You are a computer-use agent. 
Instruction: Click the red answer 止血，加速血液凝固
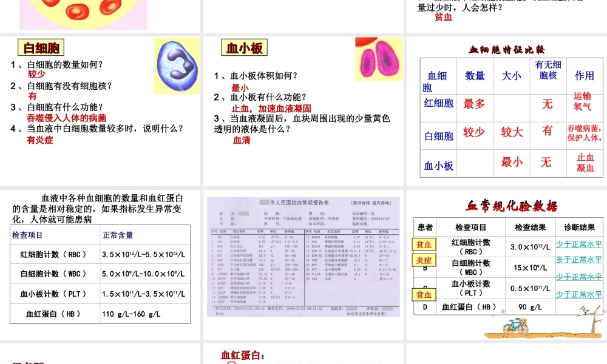[271, 109]
